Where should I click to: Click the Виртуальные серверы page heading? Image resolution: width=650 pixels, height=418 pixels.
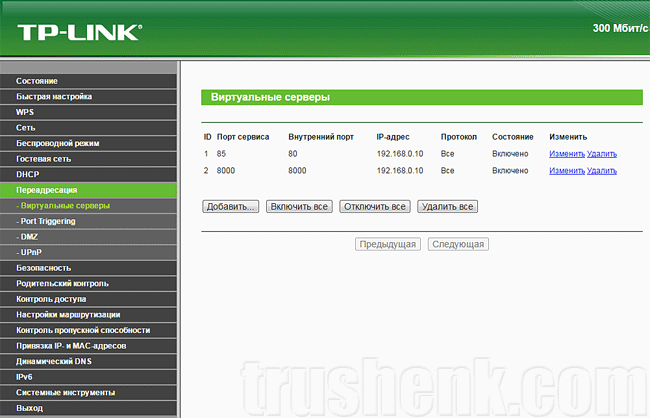(270, 97)
